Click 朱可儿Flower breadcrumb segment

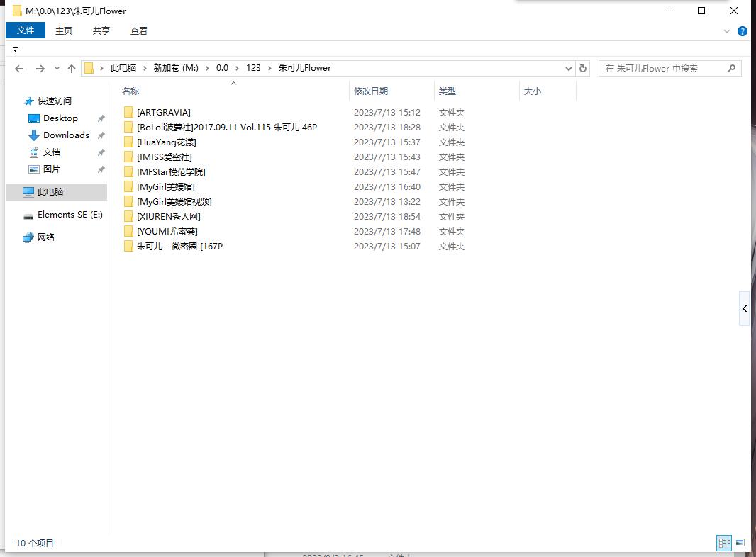tap(305, 68)
